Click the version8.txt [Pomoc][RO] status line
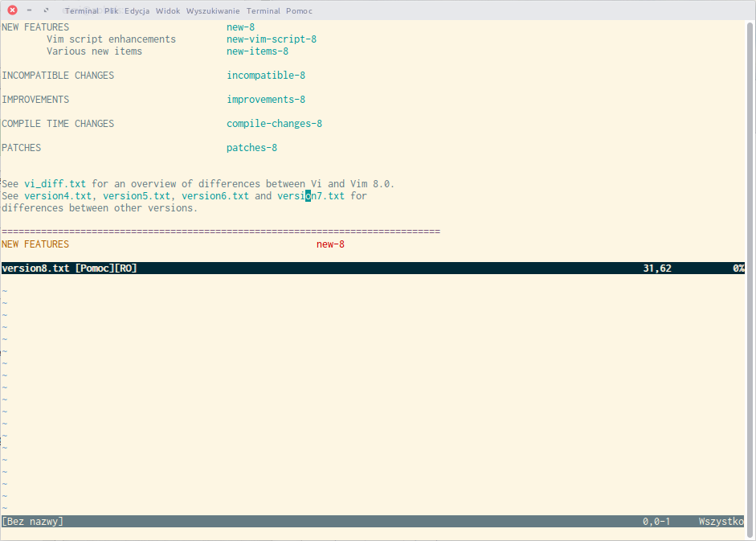This screenshot has height=541, width=756. pyautogui.click(x=373, y=268)
